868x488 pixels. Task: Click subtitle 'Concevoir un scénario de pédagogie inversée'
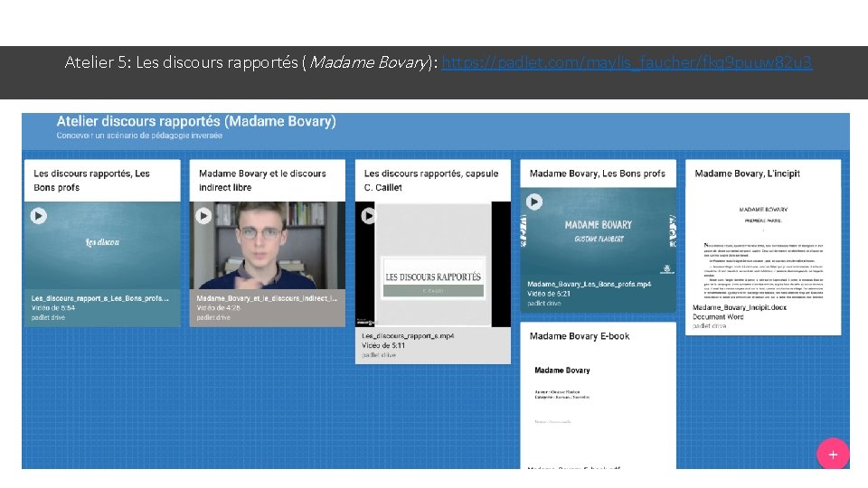139,136
